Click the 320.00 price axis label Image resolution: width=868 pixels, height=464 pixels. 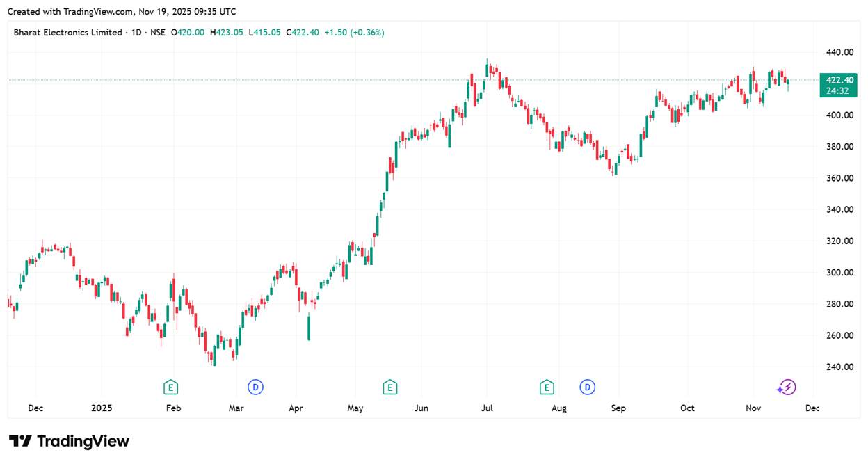[x=839, y=241]
